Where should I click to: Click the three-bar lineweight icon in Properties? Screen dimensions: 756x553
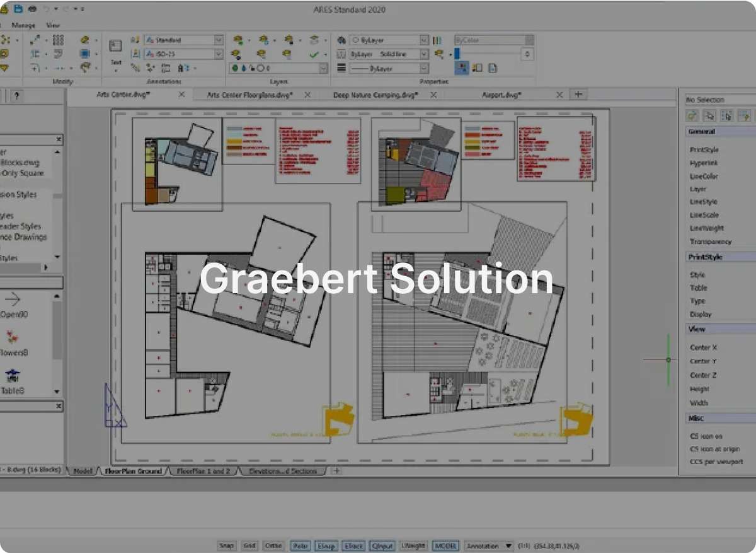[341, 68]
